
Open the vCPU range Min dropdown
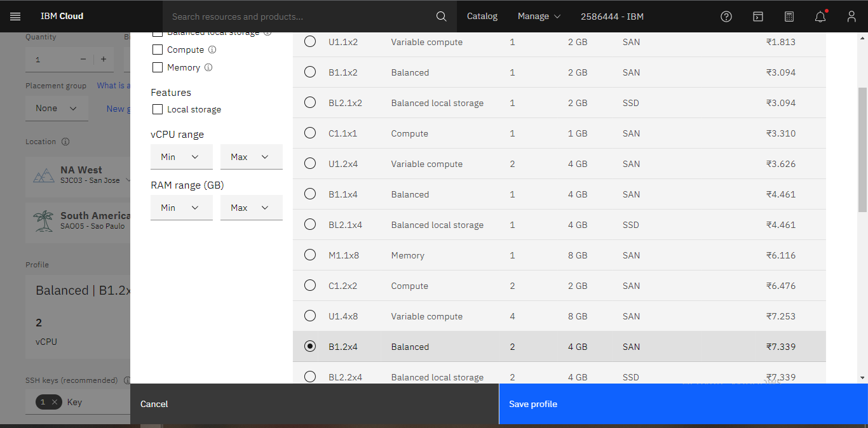point(181,157)
